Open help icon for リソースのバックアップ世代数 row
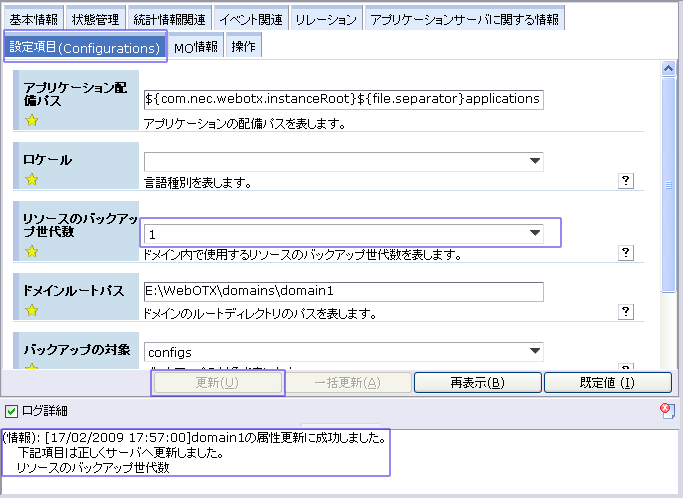This screenshot has height=498, width=683. coord(626,253)
